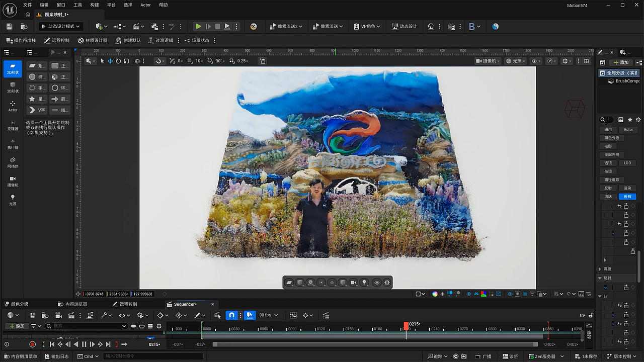Open 动态设计模式 mode dropdown
644x362 pixels.
pyautogui.click(x=60, y=26)
